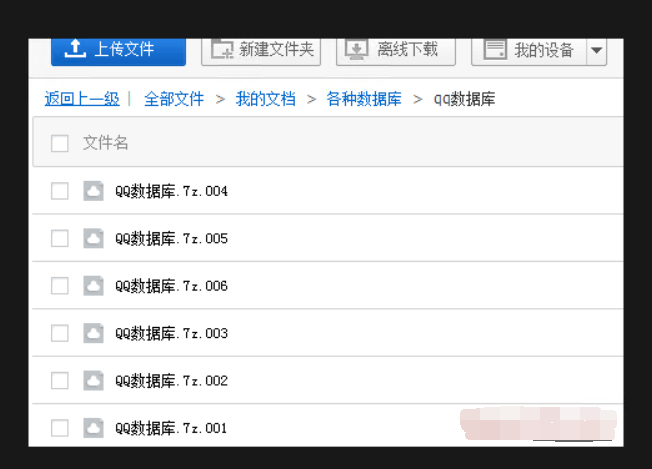This screenshot has height=469, width=652.
Task: Open file name QQ数据库.7z.001
Action: (x=171, y=428)
